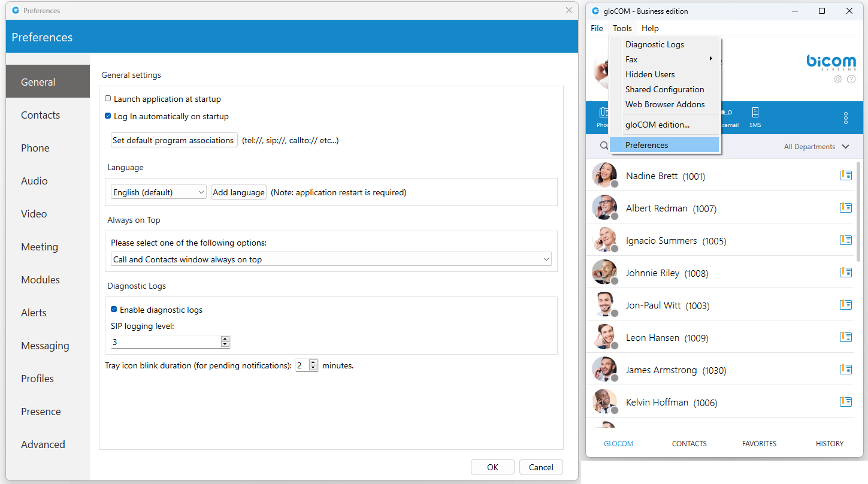Toggle Log In automatically on startup checkbox
This screenshot has height=484, width=868.
point(108,116)
